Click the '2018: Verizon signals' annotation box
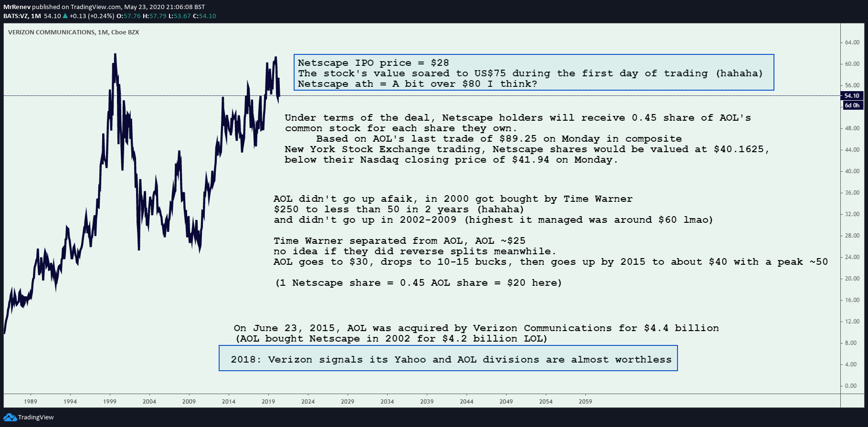The height and width of the screenshot is (427, 868). click(448, 358)
